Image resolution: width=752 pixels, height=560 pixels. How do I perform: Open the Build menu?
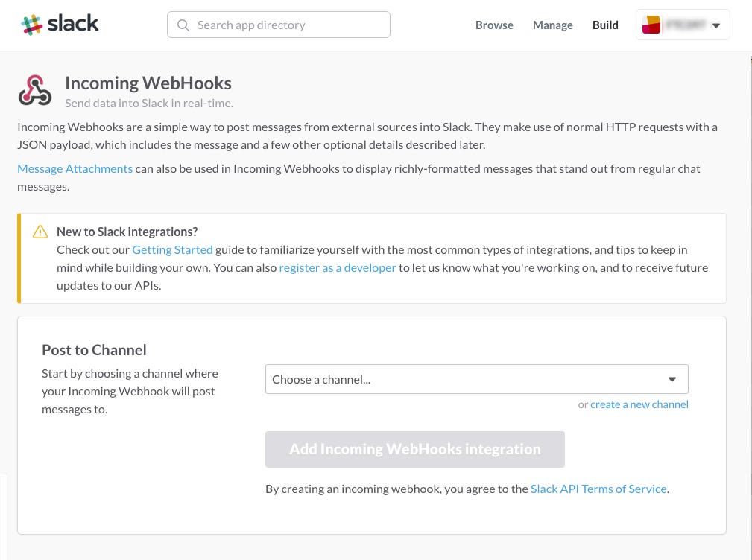(605, 25)
